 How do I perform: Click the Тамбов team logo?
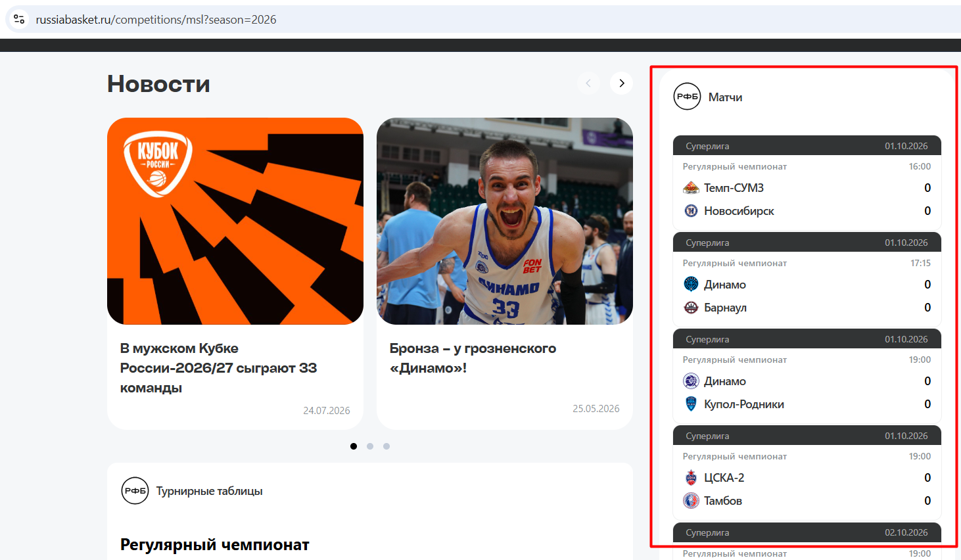[691, 501]
